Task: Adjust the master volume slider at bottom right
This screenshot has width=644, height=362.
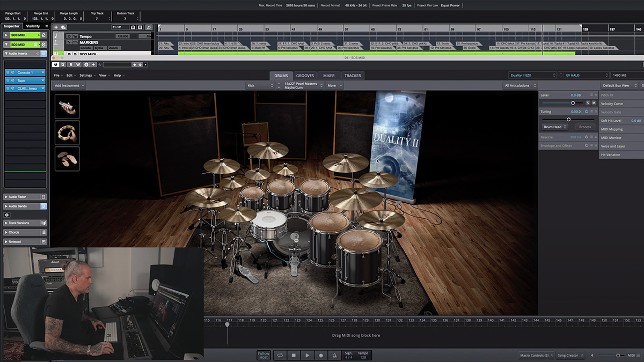Action: 618,355
